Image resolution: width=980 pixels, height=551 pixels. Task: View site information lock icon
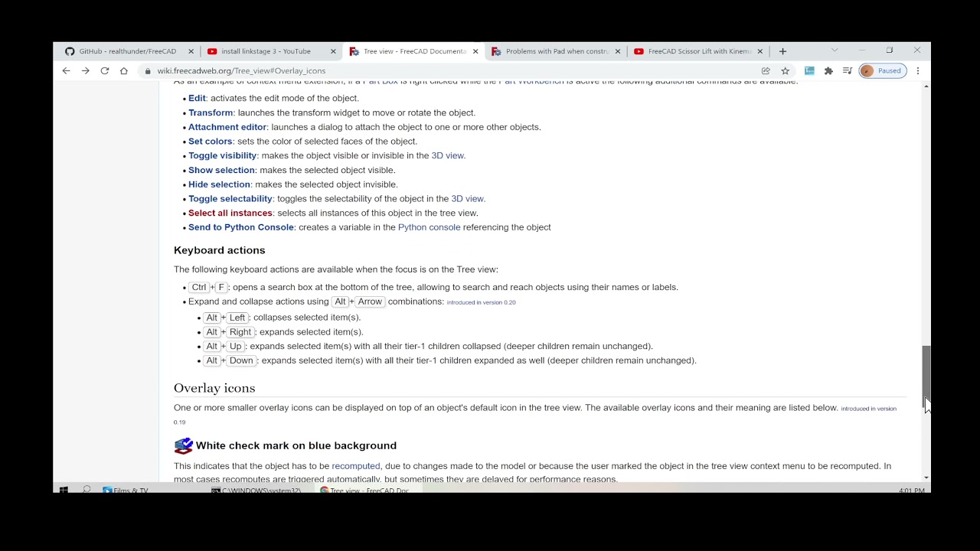coord(148,70)
